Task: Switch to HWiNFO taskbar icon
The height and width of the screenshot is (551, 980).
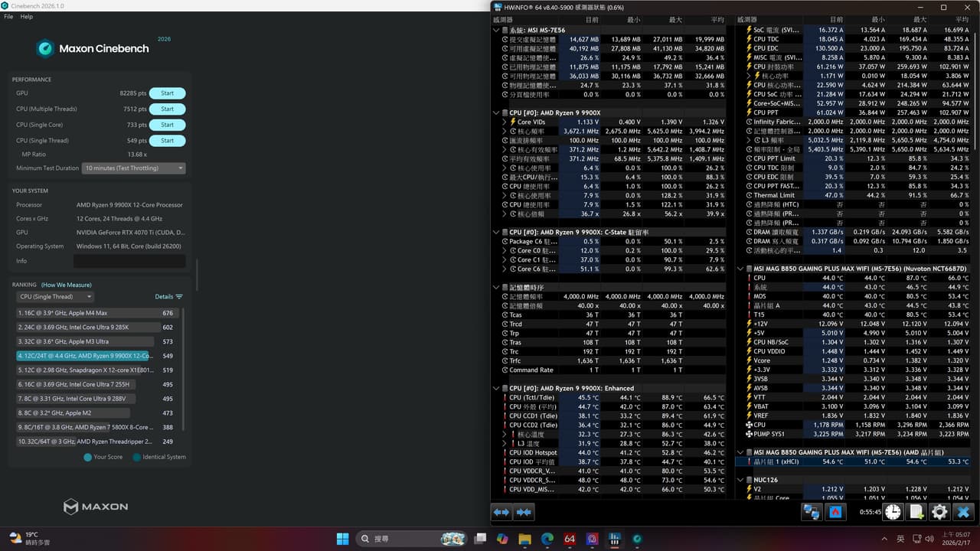Action: point(614,539)
